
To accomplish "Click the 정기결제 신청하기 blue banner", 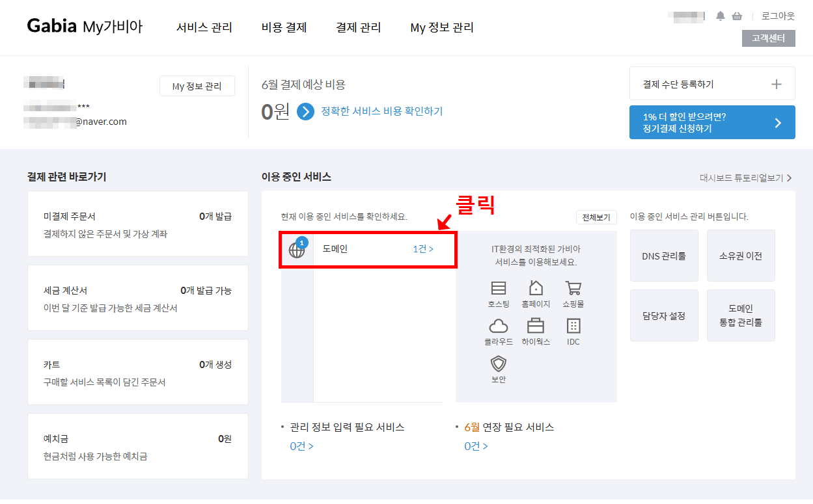I will point(712,122).
